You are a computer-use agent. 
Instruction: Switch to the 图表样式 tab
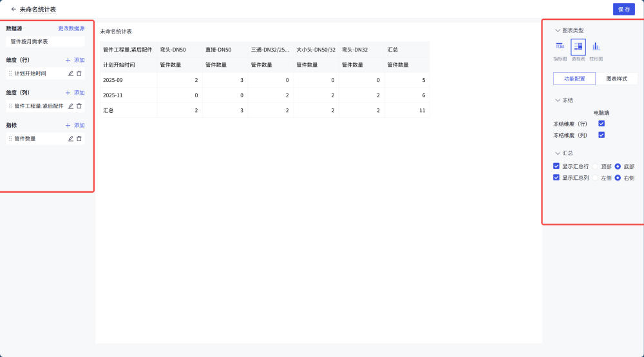(616, 79)
